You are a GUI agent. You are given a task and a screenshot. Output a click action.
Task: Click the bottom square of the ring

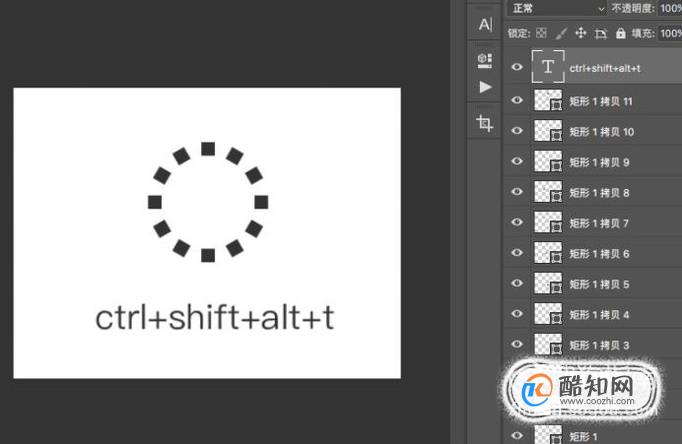click(x=208, y=255)
